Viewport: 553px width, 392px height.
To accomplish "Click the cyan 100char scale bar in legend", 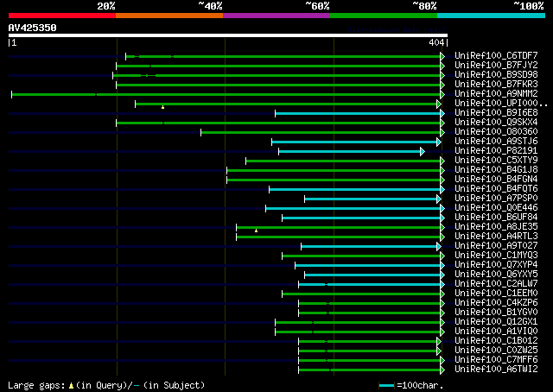I will (x=387, y=385).
